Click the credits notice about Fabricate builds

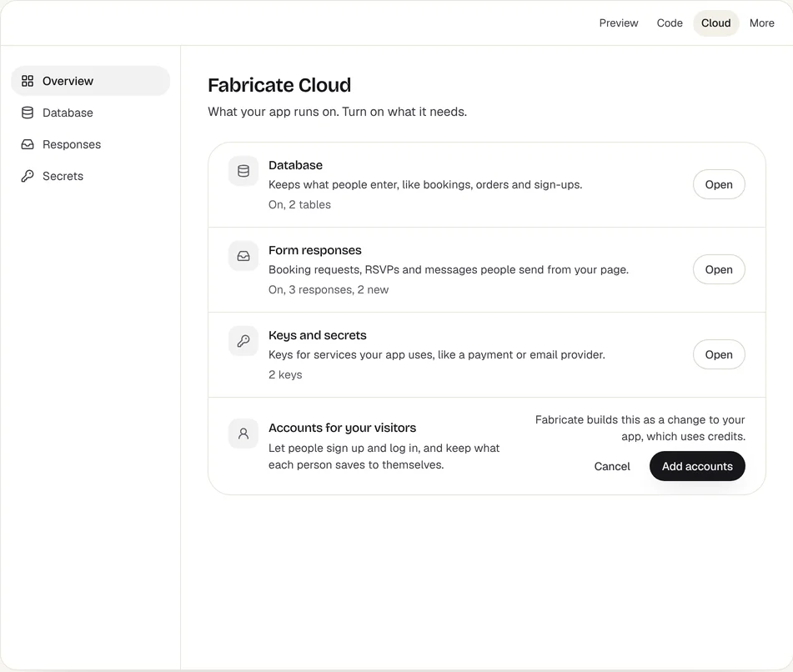(x=640, y=428)
